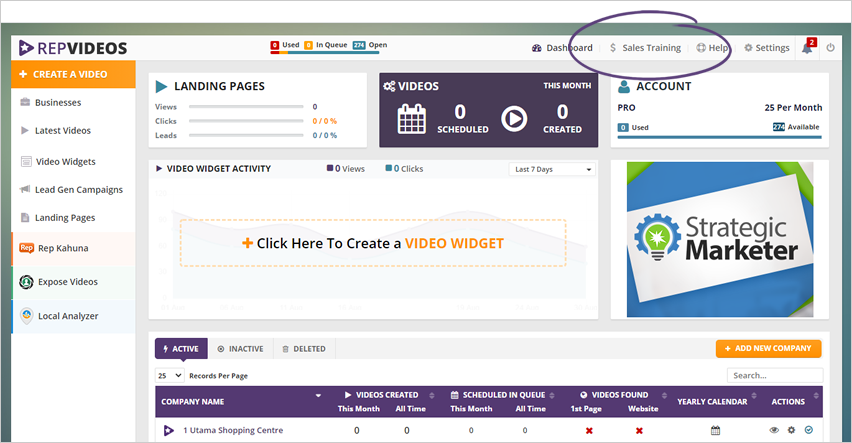Viewport: 852px width, 443px height.
Task: Click the notification bell icon
Action: (x=807, y=48)
